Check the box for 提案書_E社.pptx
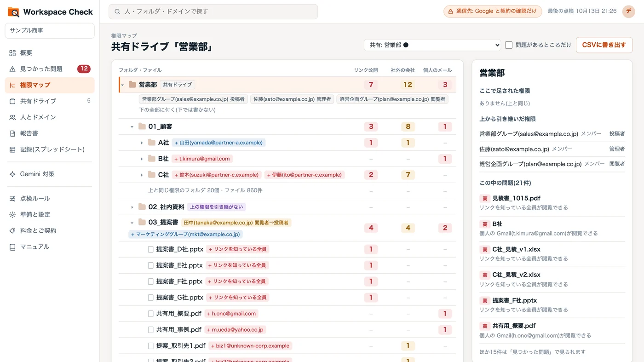Screen dimensions: 644x362 pos(150,265)
